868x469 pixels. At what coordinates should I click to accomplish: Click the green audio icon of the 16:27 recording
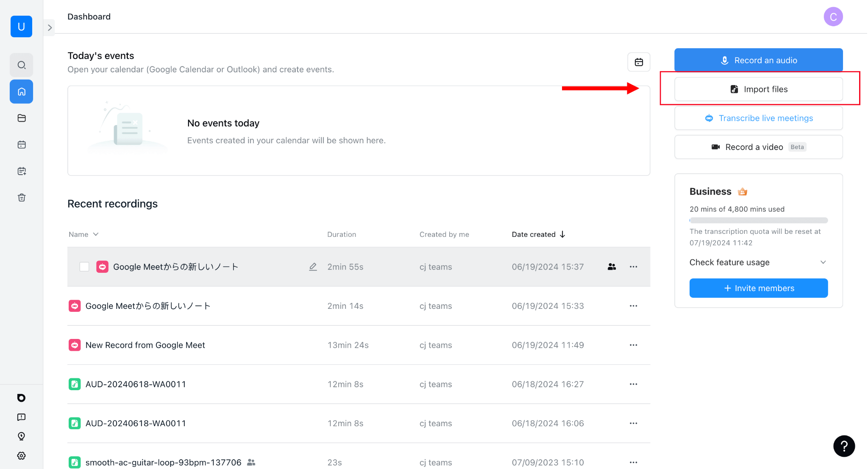(x=75, y=384)
